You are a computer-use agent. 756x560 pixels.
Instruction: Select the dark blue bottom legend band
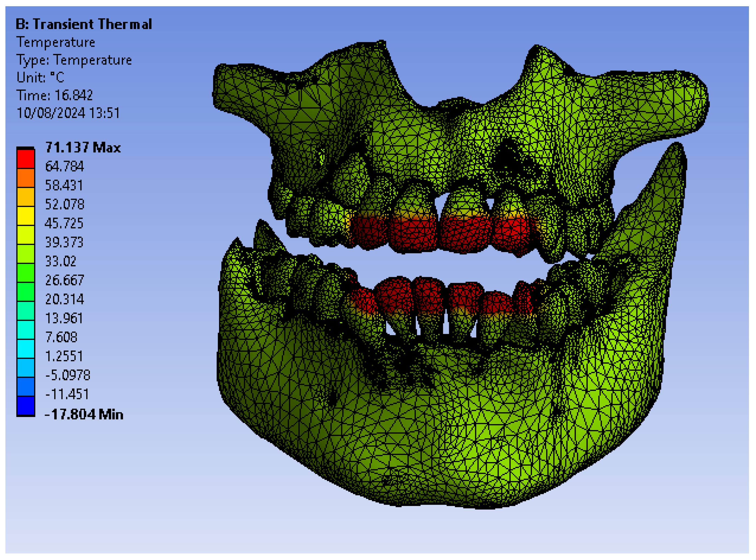point(26,406)
